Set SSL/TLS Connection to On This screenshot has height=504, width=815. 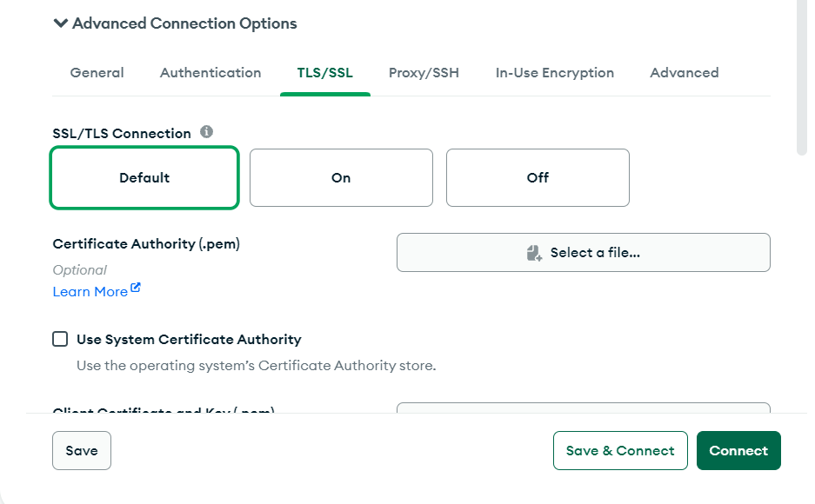341,178
